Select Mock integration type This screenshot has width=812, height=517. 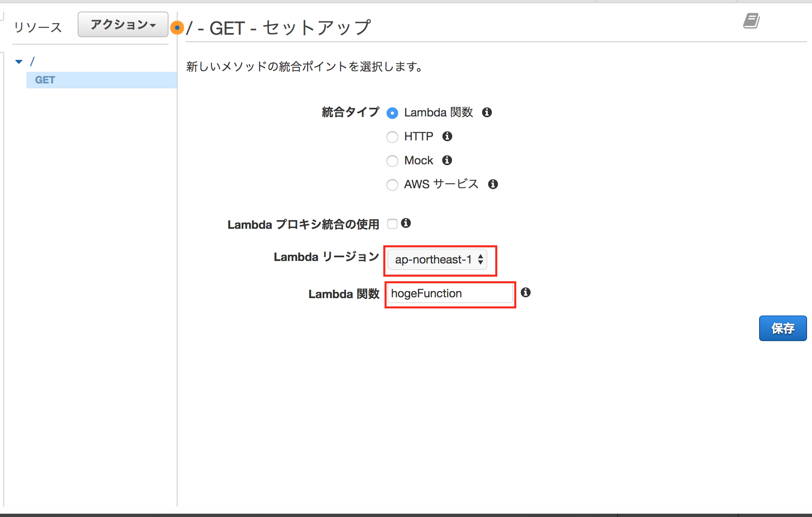(x=392, y=161)
